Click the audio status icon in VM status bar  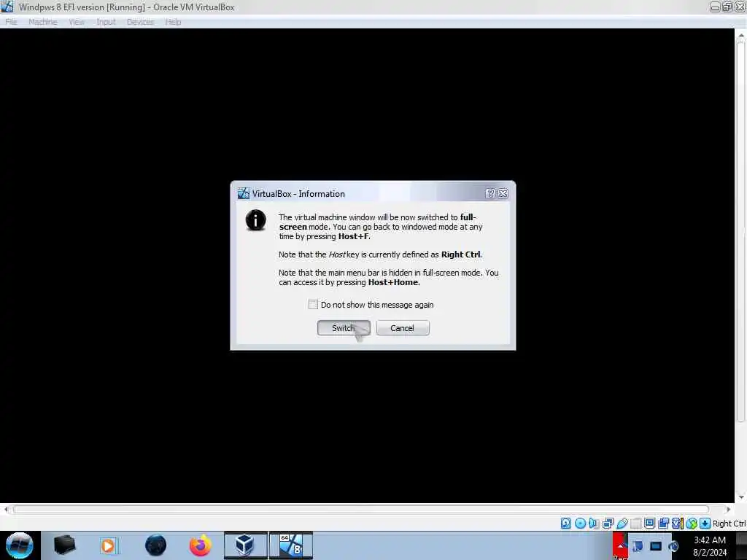pyautogui.click(x=594, y=524)
